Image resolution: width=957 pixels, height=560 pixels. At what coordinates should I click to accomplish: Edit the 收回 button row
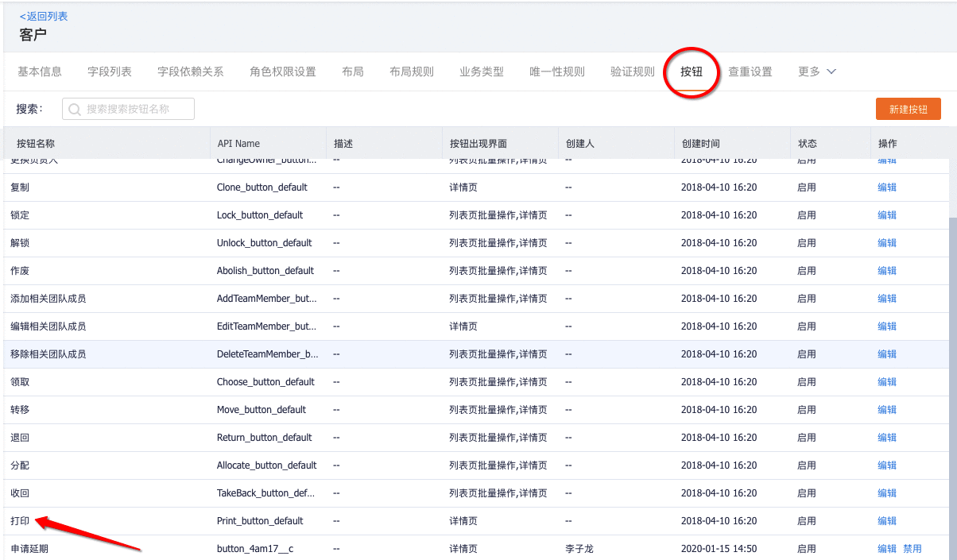tap(887, 493)
